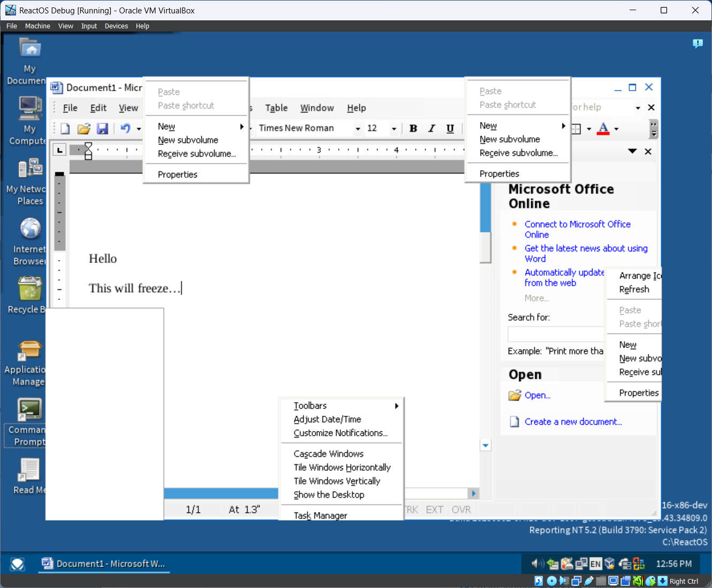The image size is (712, 588).
Task: Click the VirtualBox cube tray icon
Action: (610, 564)
